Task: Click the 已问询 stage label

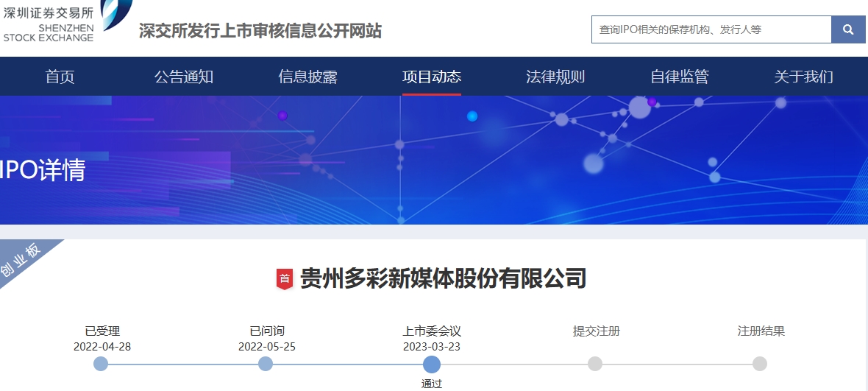Action: pos(267,331)
